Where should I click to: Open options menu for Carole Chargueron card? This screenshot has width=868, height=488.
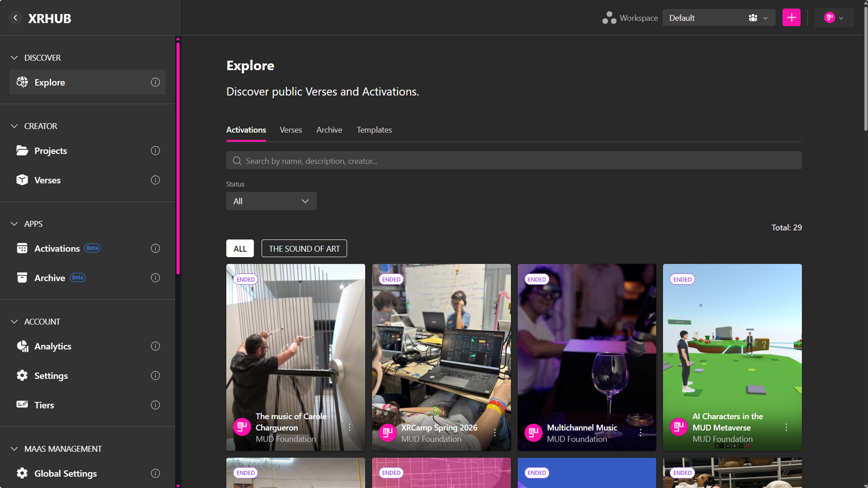(x=349, y=427)
